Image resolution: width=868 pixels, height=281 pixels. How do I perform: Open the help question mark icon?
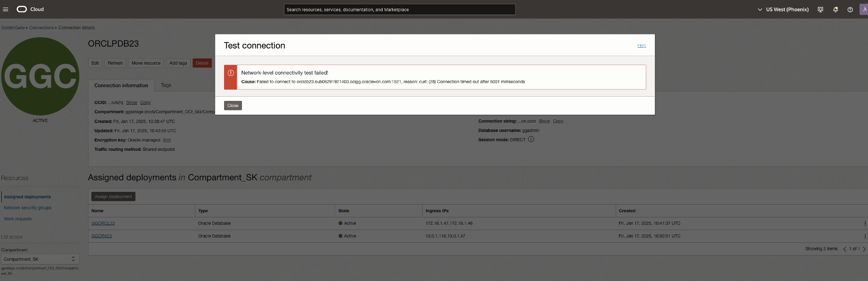pyautogui.click(x=850, y=9)
